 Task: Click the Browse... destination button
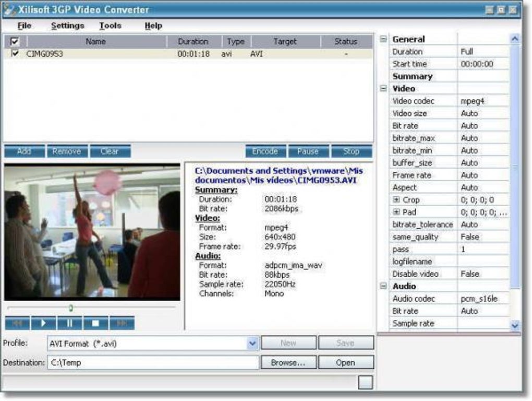pyautogui.click(x=288, y=362)
